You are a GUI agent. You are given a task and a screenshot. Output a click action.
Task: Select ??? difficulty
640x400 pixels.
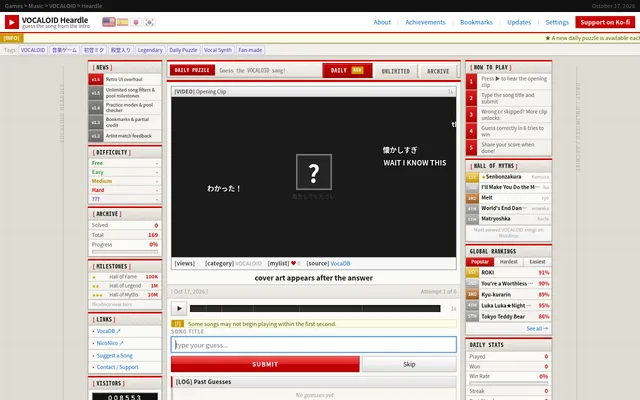tap(125, 199)
